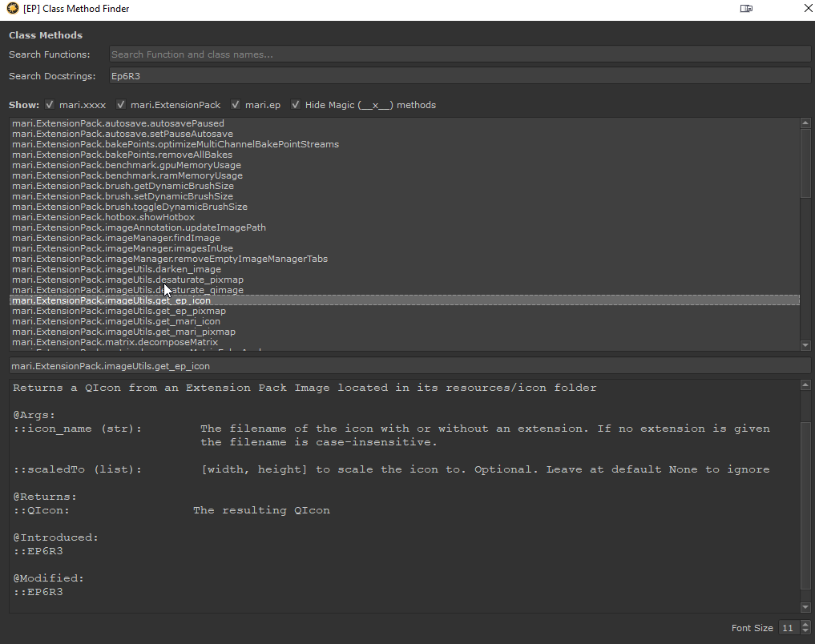
Task: Click method list scrollbar down arrow
Action: (x=805, y=345)
